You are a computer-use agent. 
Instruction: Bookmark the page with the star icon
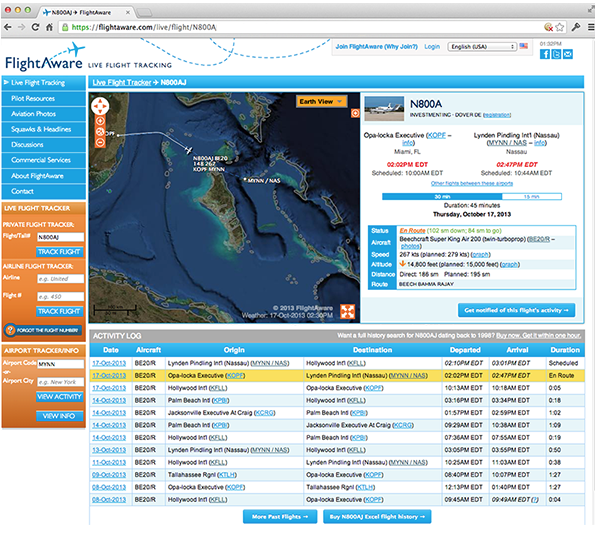coord(560,27)
